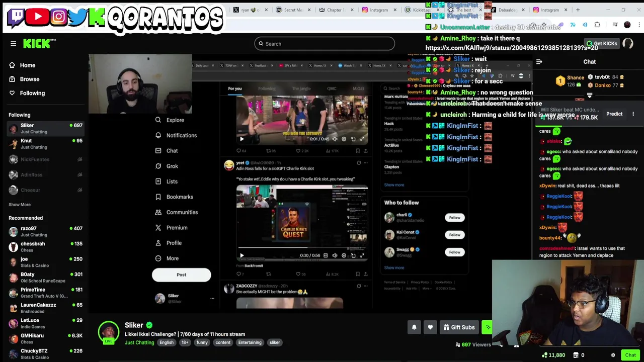Switch to QMC timeline tab
Image resolution: width=644 pixels, height=362 pixels.
point(332,88)
